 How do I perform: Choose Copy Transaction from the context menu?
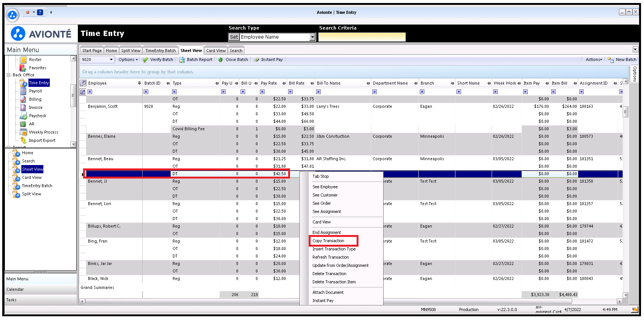328,241
